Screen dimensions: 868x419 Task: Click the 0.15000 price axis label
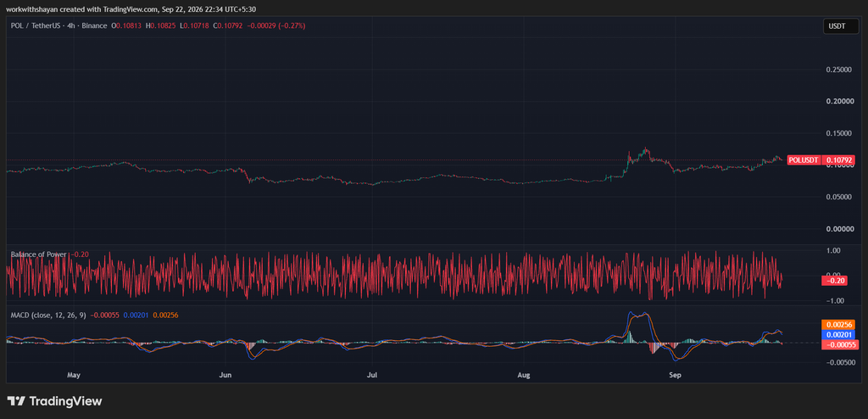click(837, 133)
